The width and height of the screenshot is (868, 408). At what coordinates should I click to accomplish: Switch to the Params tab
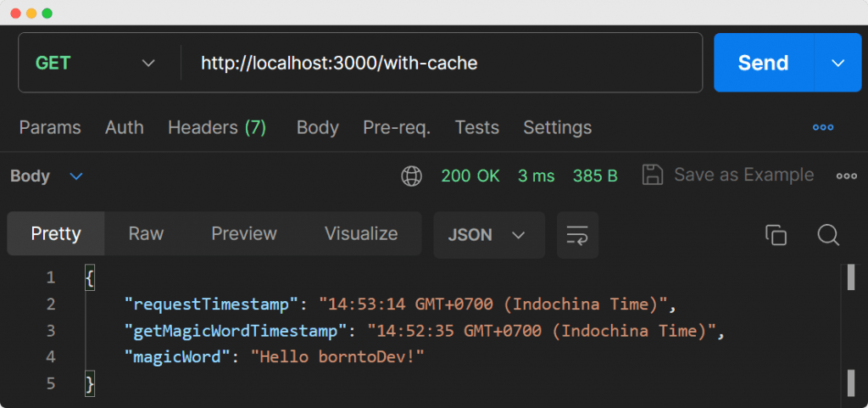coord(50,128)
